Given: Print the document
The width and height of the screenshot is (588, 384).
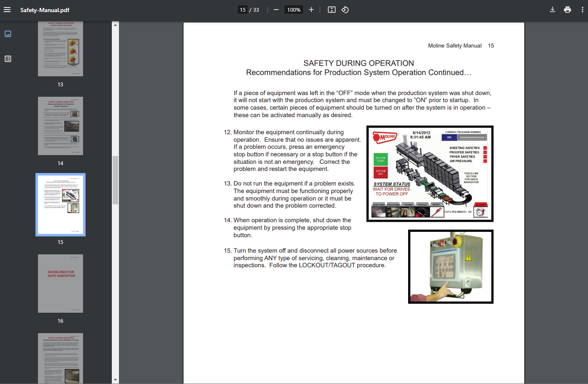Looking at the screenshot, I should coord(568,10).
